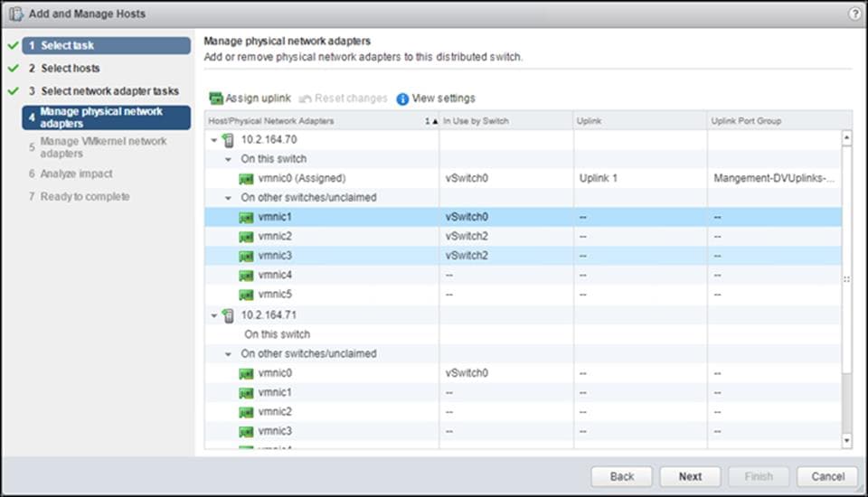The height and width of the screenshot is (497, 868).
Task: Select the vmnic3 label under 10.2.164.70
Action: 275,257
